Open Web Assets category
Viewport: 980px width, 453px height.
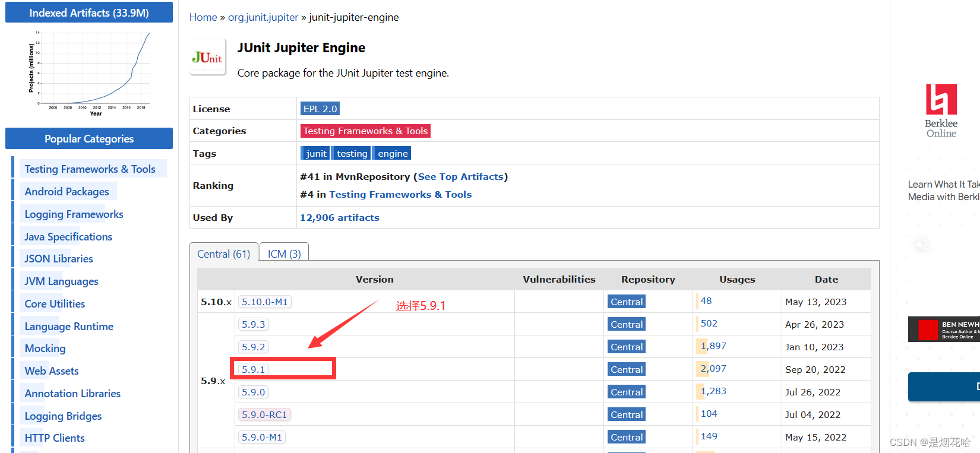[x=52, y=371]
